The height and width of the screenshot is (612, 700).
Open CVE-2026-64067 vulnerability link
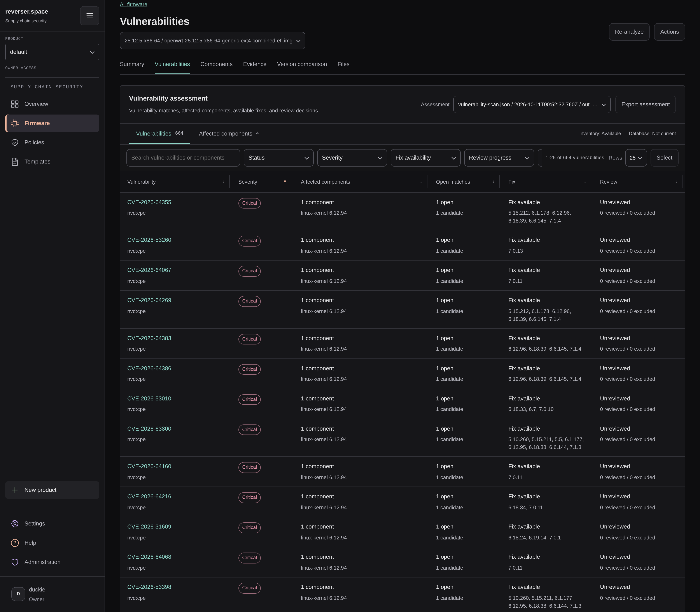(149, 270)
